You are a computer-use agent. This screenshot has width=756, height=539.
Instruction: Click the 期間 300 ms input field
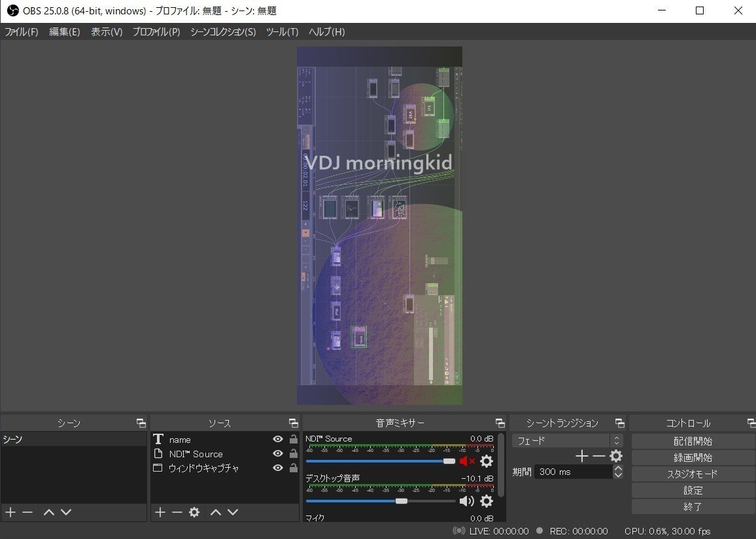(574, 472)
